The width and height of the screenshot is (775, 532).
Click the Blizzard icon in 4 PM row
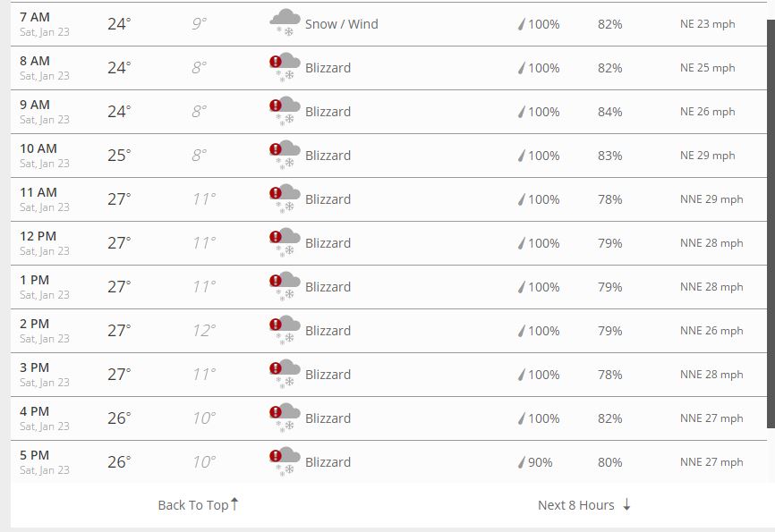[285, 418]
